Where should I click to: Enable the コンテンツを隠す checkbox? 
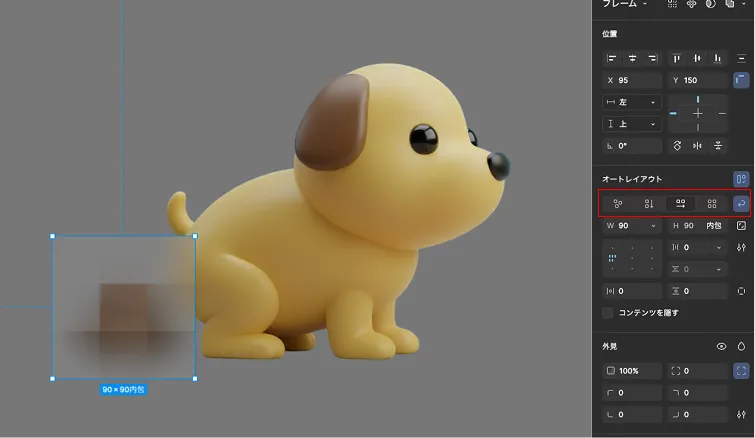tap(608, 313)
